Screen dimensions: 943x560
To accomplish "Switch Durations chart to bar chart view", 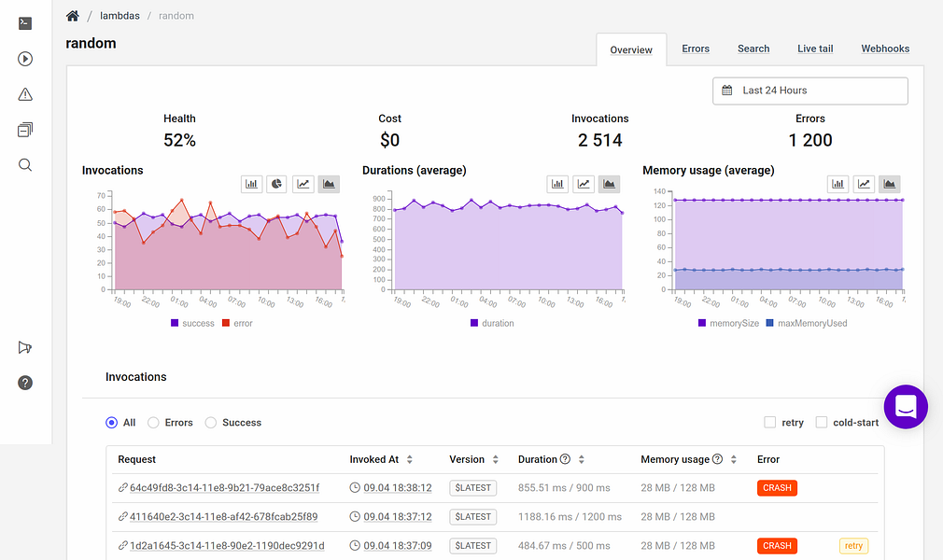I will 557,184.
